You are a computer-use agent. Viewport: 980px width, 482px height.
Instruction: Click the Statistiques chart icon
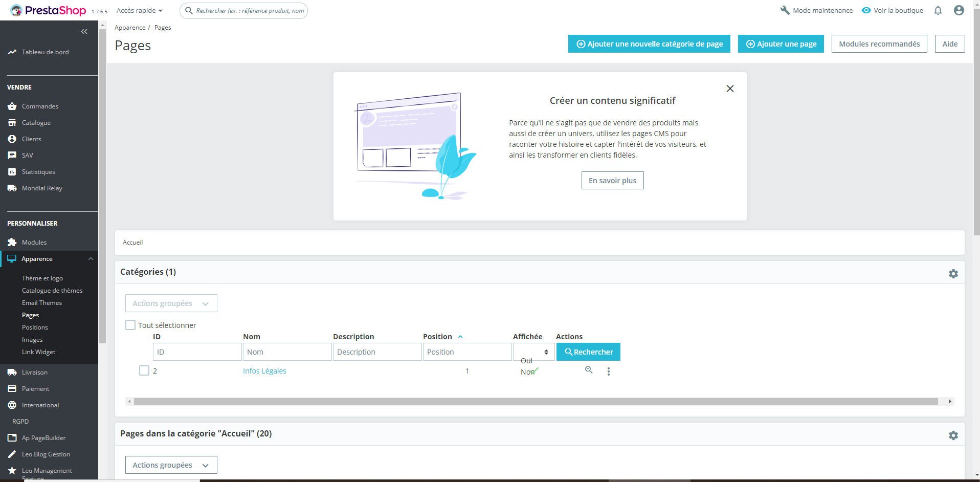point(12,172)
